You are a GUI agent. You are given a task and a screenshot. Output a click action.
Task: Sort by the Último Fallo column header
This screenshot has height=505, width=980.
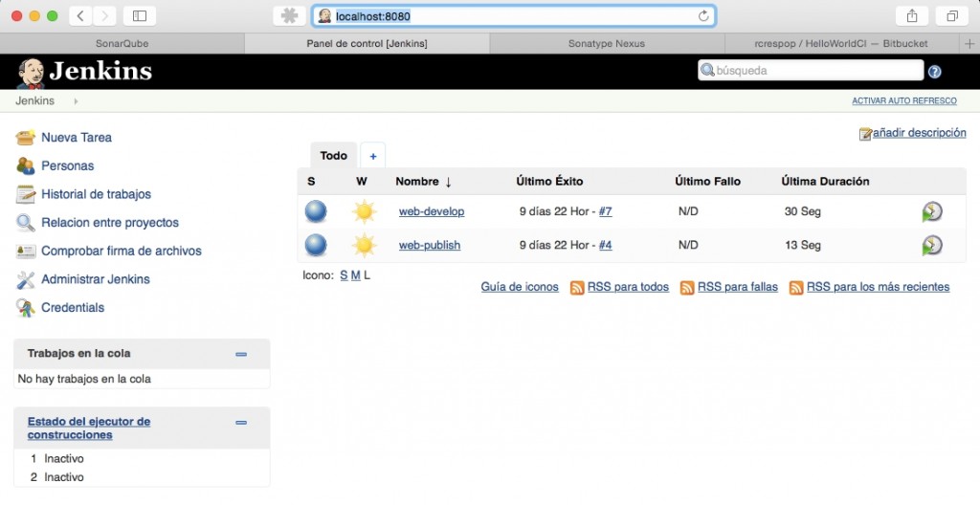(707, 182)
